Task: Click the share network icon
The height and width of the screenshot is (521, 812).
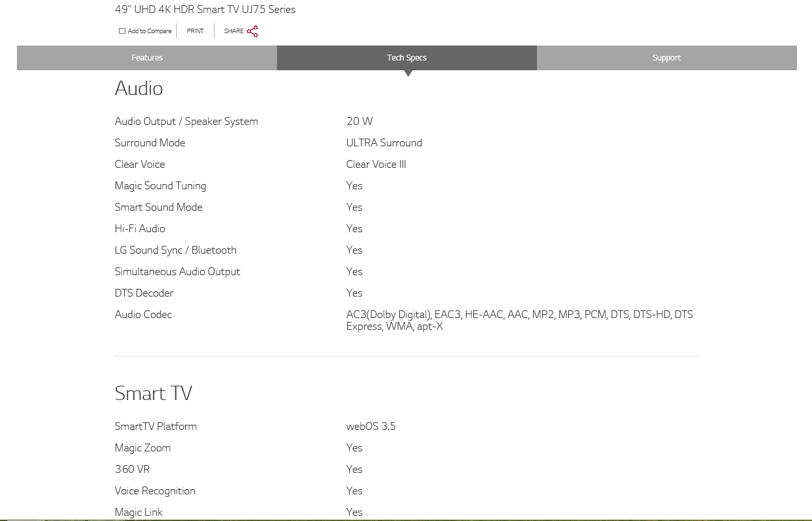Action: 252,31
